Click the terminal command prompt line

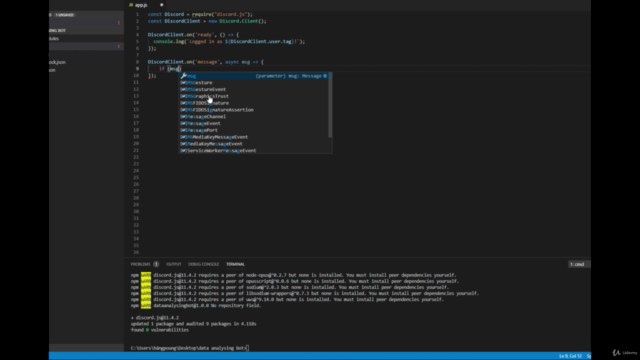click(190, 348)
